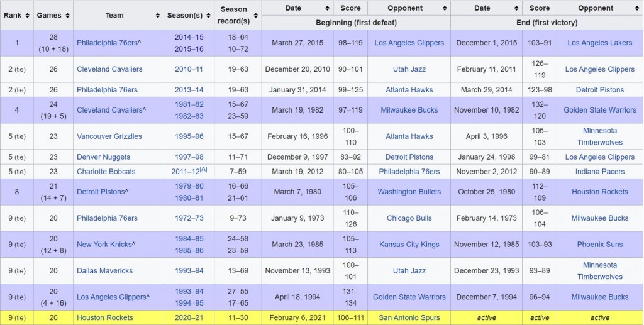Sort table by Rank column arrows
Screen dimensions: 644x325
27,15
